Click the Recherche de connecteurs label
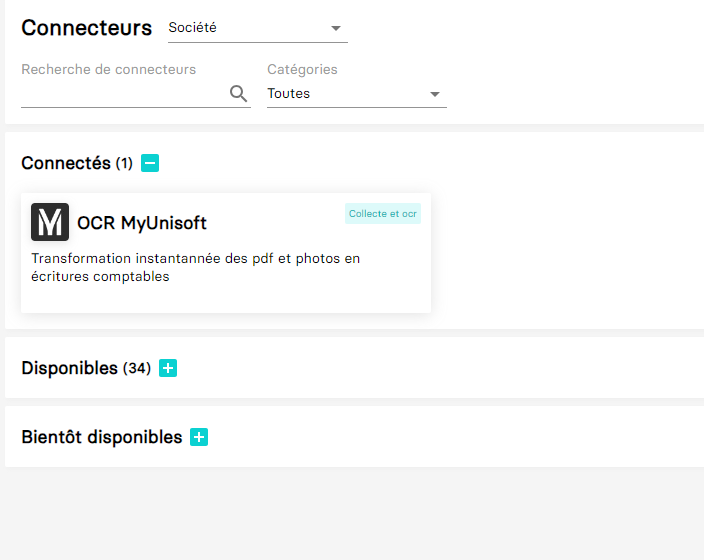The width and height of the screenshot is (704, 560). pos(109,70)
